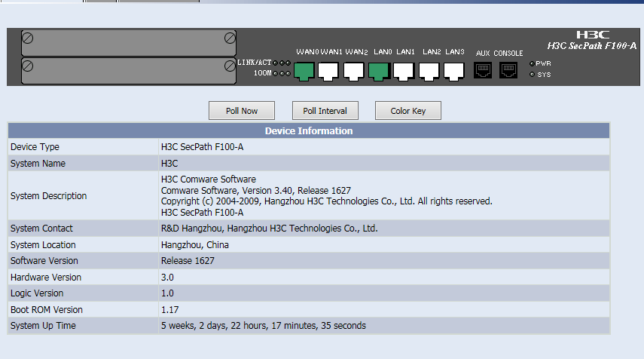Click the 'System Up Time' label
The height and width of the screenshot is (359, 644).
[43, 326]
